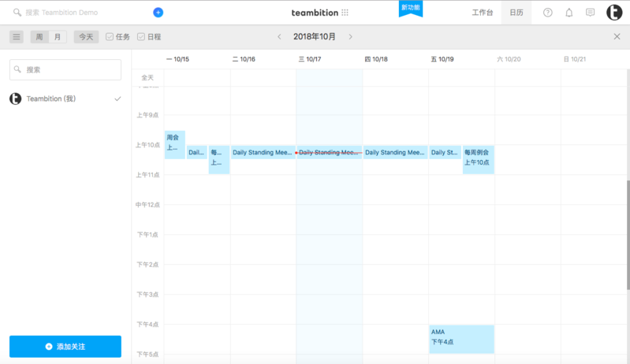Image resolution: width=630 pixels, height=364 pixels.
Task: Open the user avatar in top bar
Action: click(x=614, y=13)
